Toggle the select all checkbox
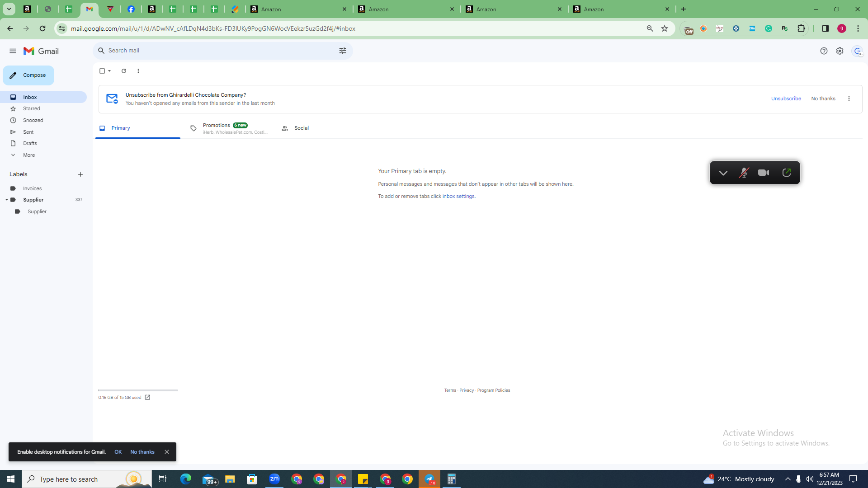Screen dimensions: 868x488 (102, 71)
